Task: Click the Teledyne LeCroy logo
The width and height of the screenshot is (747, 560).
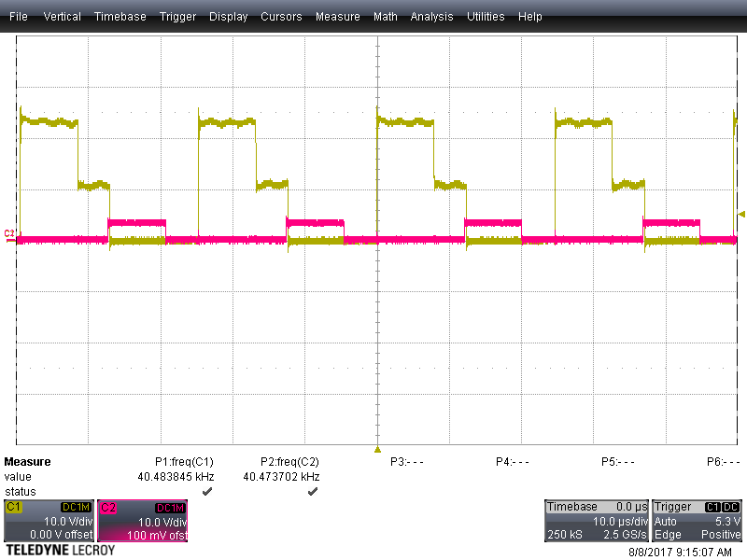Action: pyautogui.click(x=60, y=551)
